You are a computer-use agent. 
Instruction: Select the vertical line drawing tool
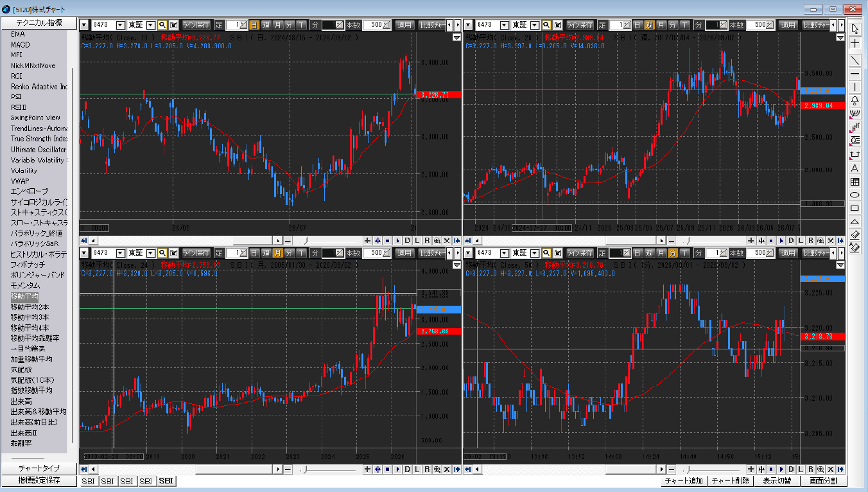point(855,87)
